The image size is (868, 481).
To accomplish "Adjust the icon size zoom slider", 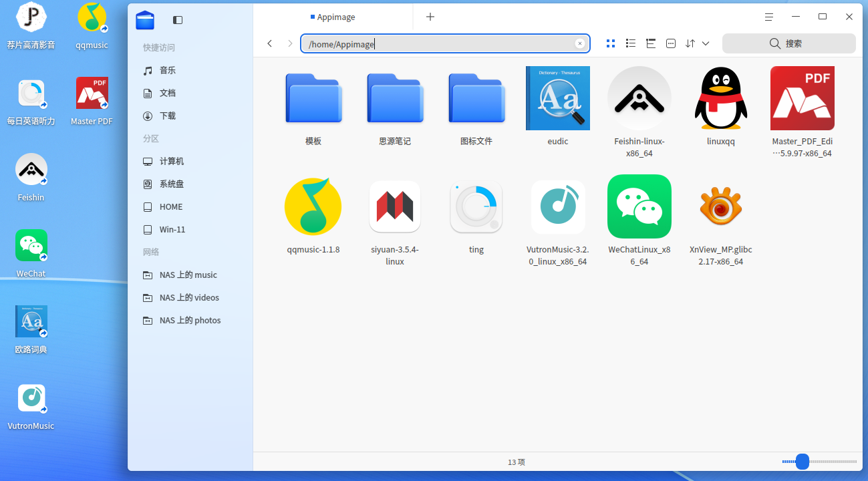I will point(803,462).
